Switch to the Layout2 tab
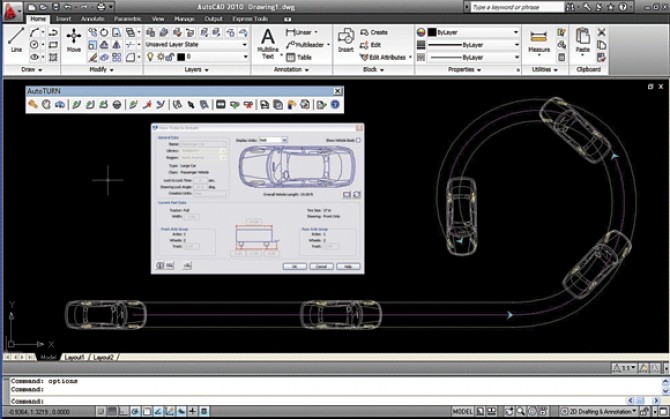 [x=103, y=357]
